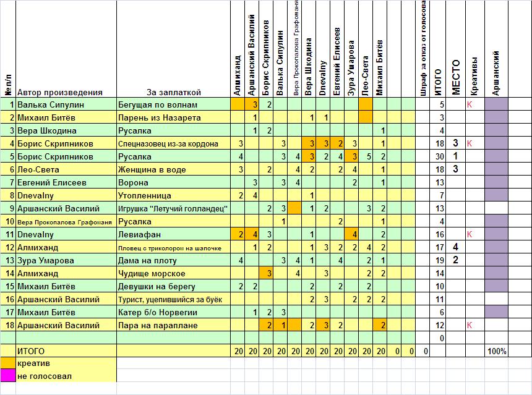Click the 'Дама на плоту' cell
Screen dimensions: 532x395
(x=173, y=260)
